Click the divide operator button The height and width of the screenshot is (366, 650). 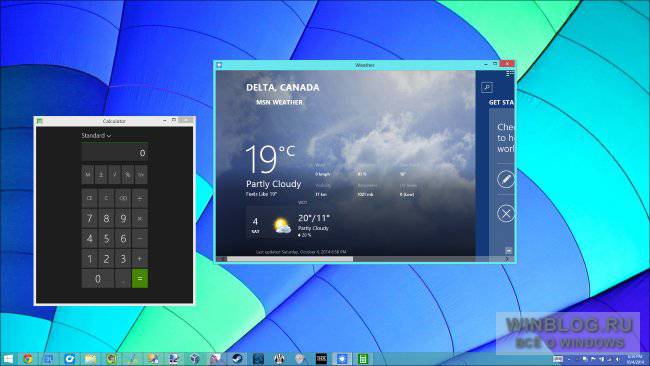[140, 199]
